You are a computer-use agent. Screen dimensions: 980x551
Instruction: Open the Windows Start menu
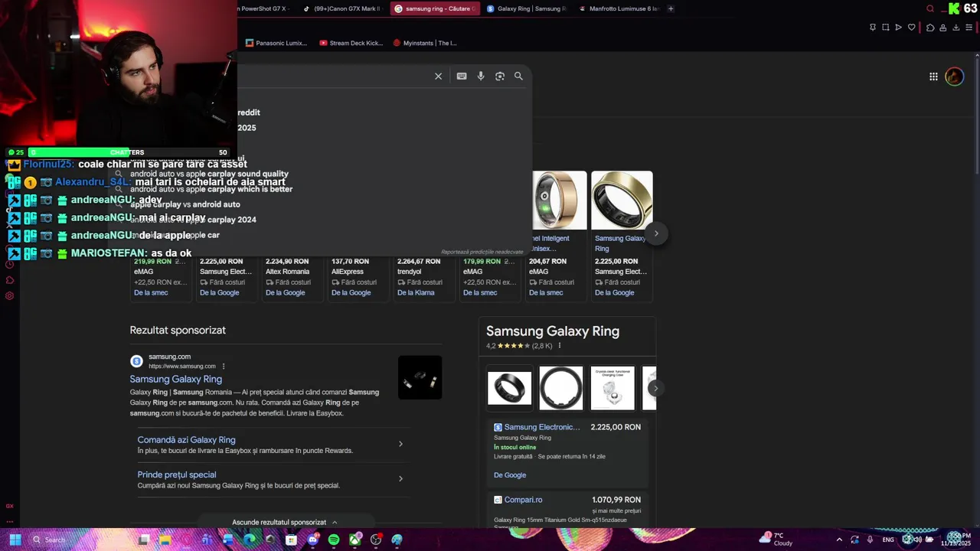(x=15, y=540)
